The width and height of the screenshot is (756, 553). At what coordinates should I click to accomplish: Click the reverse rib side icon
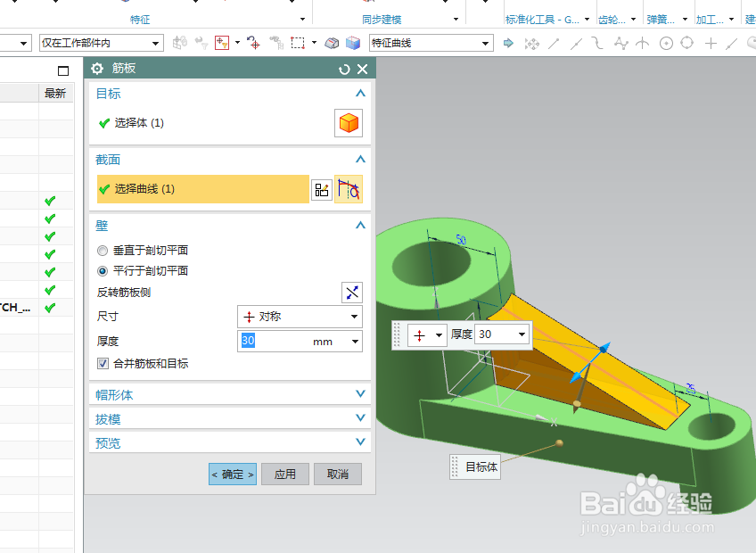[351, 292]
